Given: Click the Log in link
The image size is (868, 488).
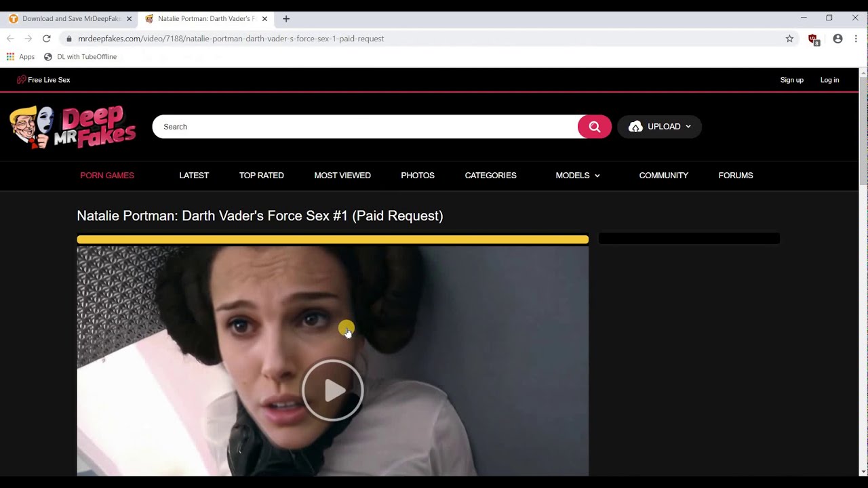Looking at the screenshot, I should pos(830,80).
